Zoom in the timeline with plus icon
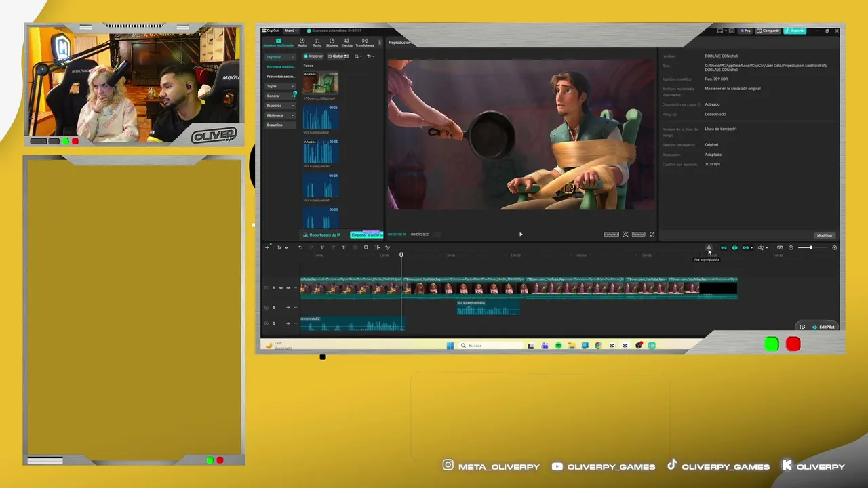 click(834, 247)
